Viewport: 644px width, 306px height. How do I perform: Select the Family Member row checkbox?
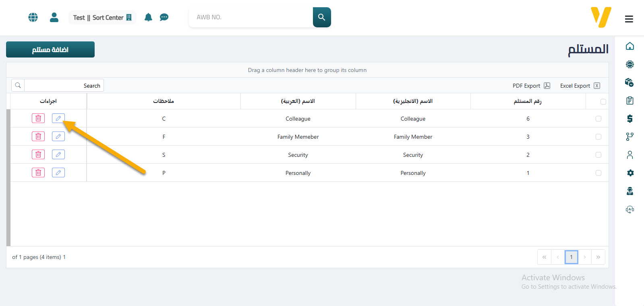pyautogui.click(x=598, y=137)
